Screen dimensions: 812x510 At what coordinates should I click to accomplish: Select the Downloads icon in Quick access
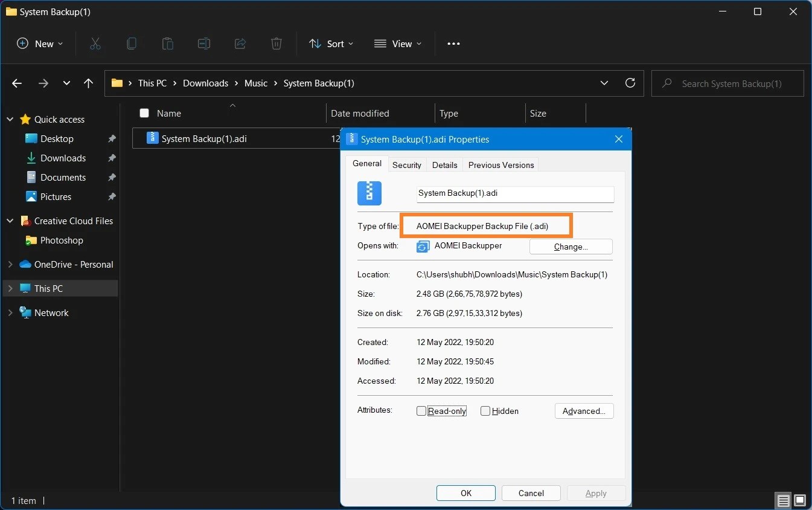[31, 158]
